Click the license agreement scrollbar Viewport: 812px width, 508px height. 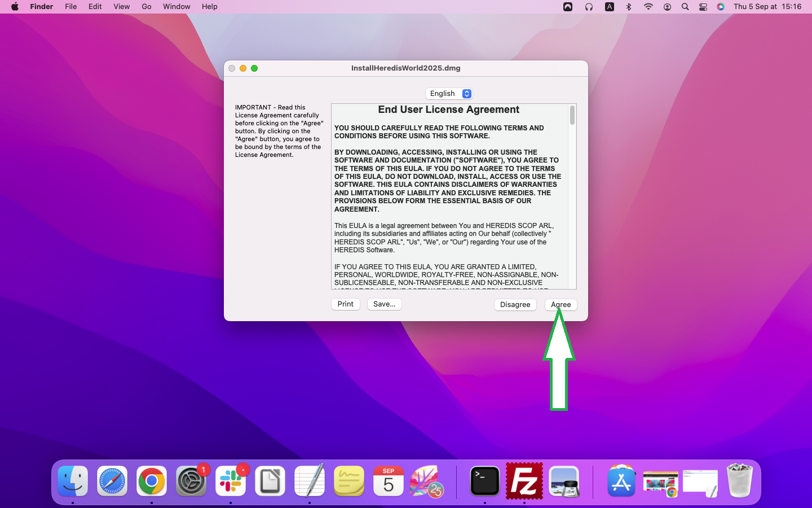572,116
